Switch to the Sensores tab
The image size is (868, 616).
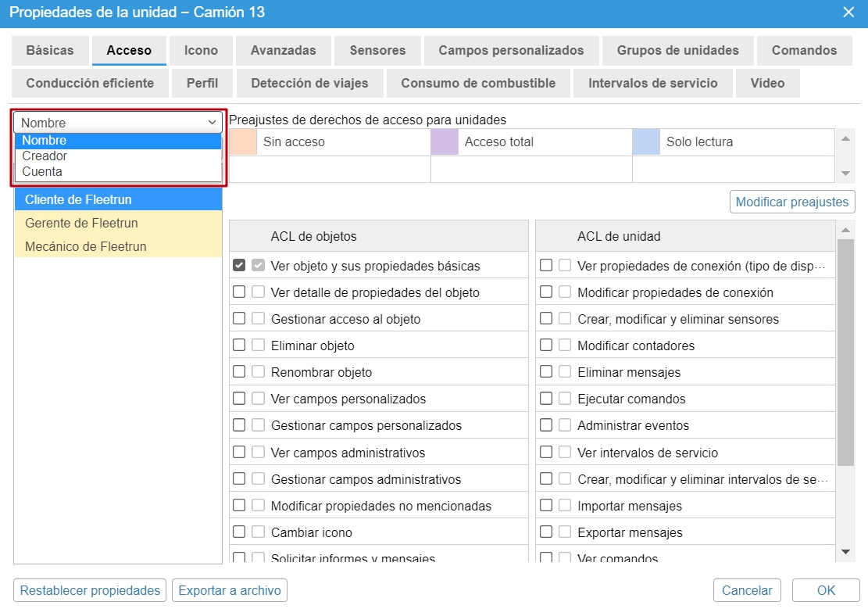[377, 51]
